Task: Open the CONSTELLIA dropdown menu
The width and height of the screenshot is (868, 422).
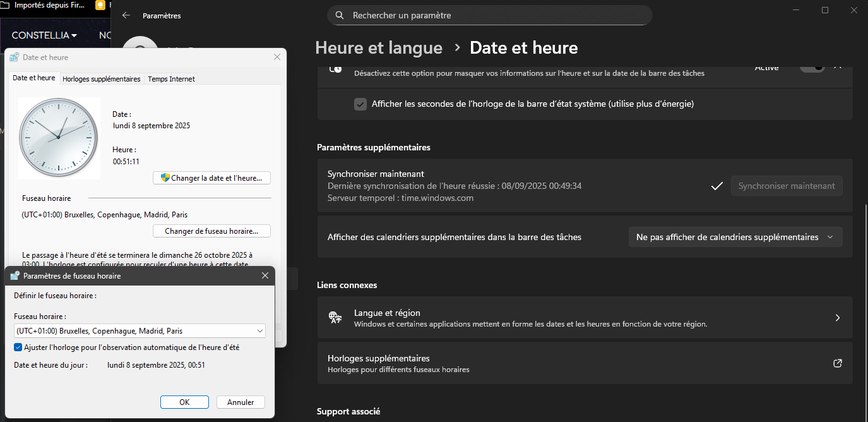Action: click(44, 35)
